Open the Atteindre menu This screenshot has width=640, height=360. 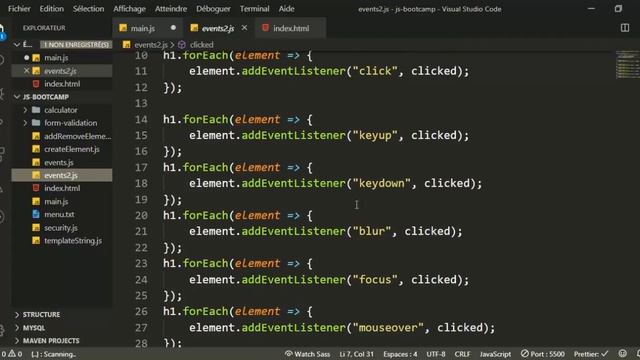coord(171,9)
